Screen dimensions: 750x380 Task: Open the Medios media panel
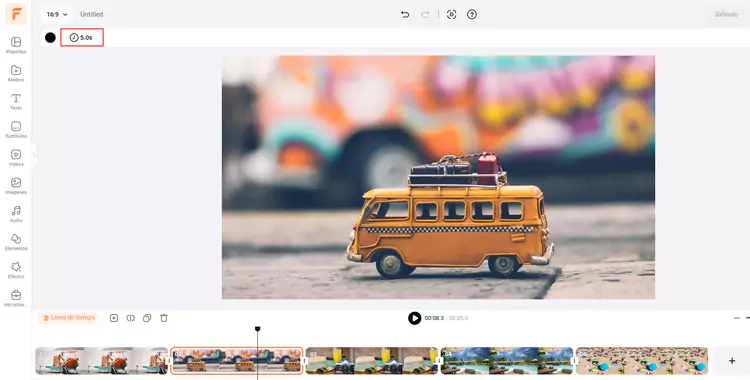tap(16, 73)
